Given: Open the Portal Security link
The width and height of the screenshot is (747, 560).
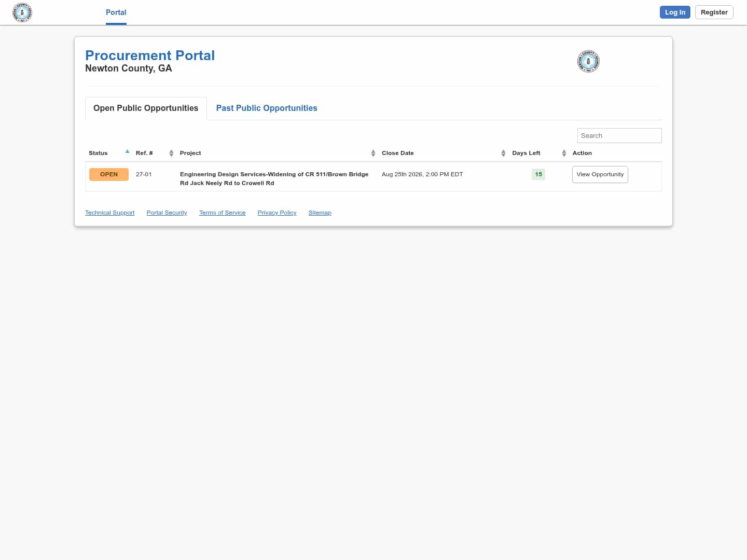Looking at the screenshot, I should tap(167, 213).
